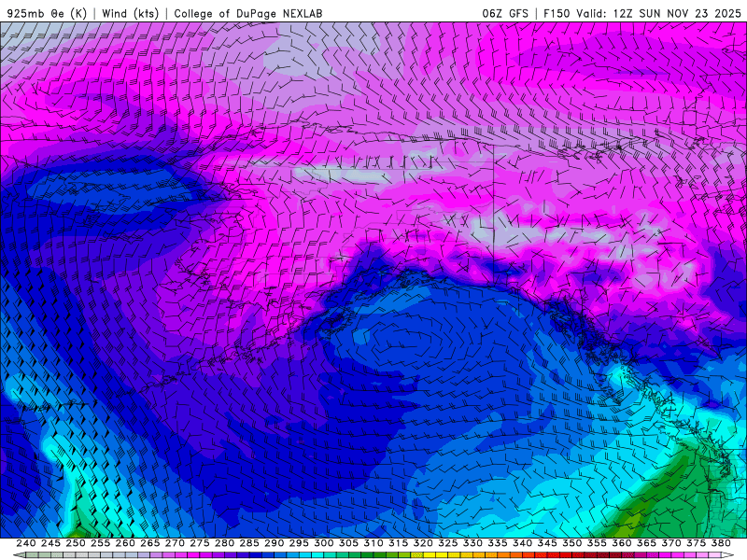Click the 325 color scale label

(x=448, y=543)
